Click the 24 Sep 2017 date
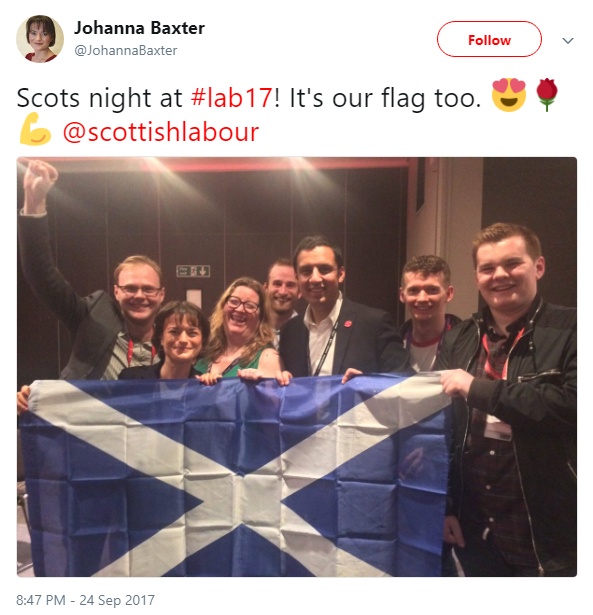This screenshot has height=615, width=593. [117, 600]
